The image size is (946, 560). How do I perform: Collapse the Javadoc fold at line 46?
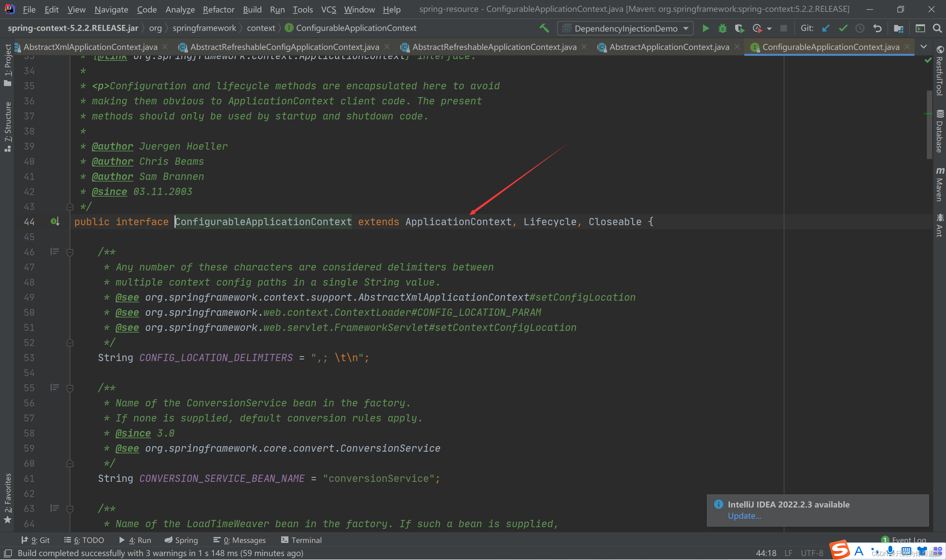point(70,252)
